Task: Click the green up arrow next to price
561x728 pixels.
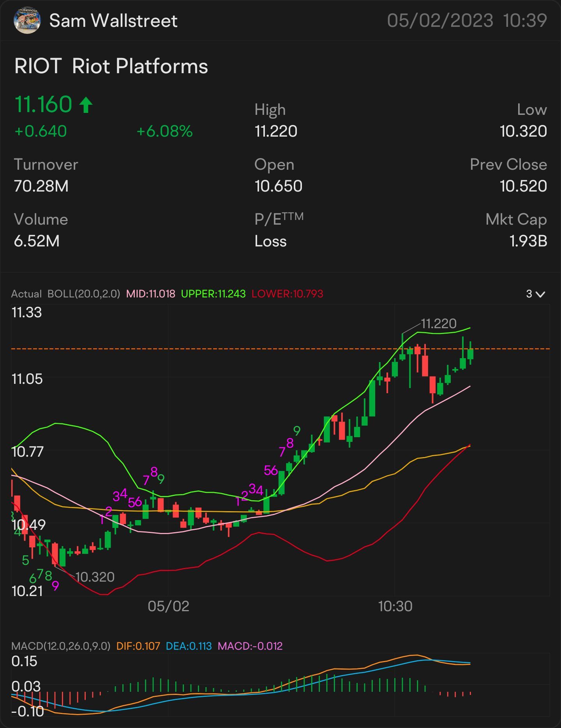Action: coord(86,105)
